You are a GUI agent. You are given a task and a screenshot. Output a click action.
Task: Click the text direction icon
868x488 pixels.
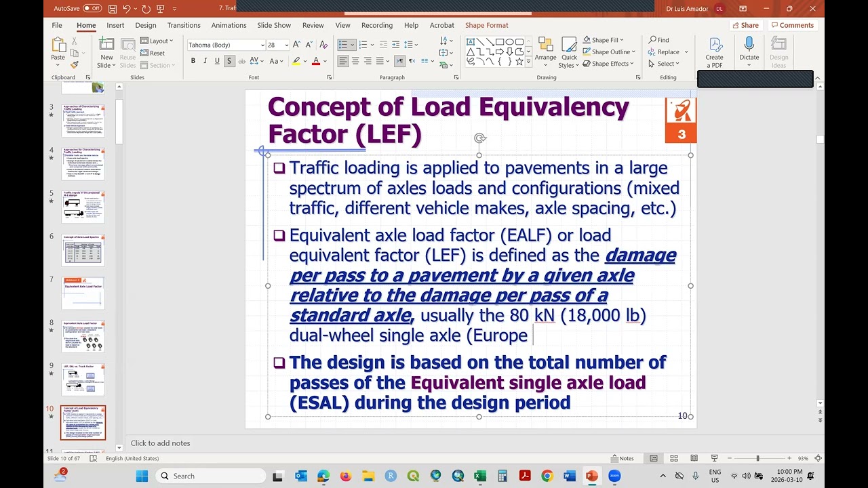tap(446, 40)
